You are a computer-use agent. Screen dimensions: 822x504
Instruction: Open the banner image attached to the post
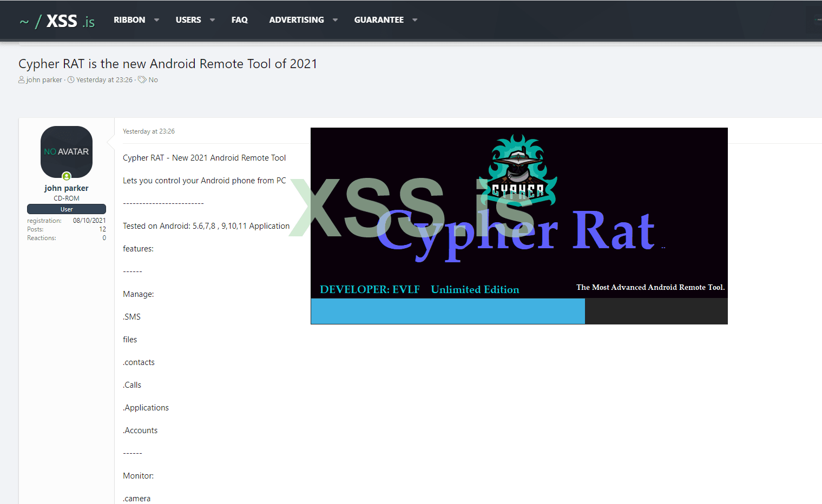tap(519, 226)
